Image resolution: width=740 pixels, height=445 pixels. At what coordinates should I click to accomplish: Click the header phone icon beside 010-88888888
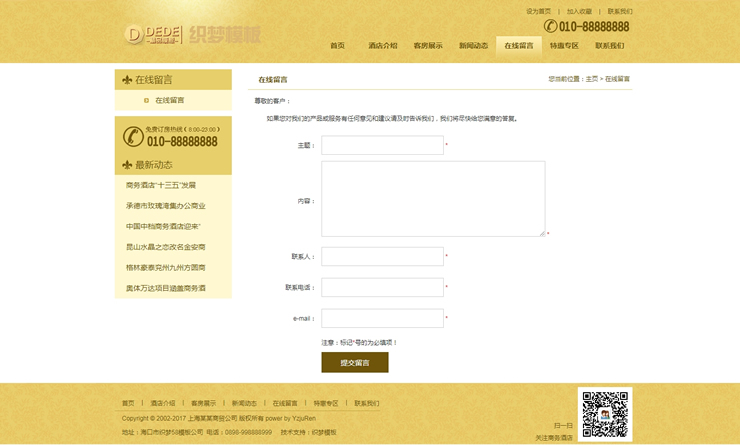[550, 26]
